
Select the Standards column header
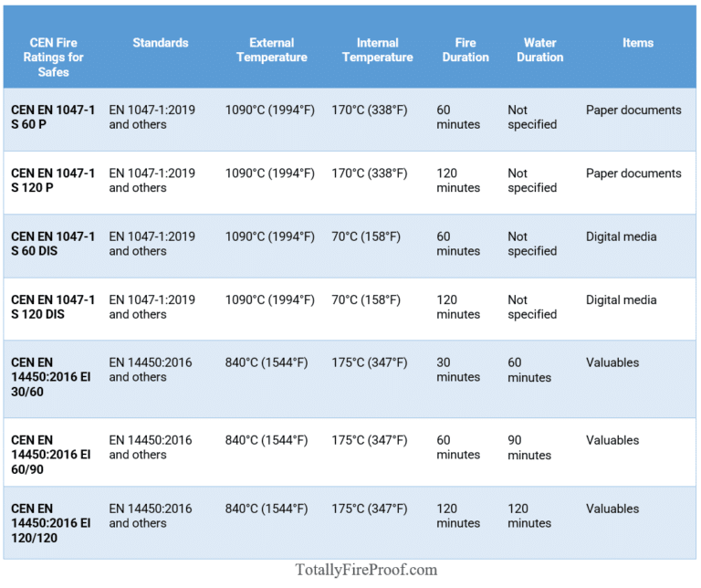pyautogui.click(x=161, y=43)
